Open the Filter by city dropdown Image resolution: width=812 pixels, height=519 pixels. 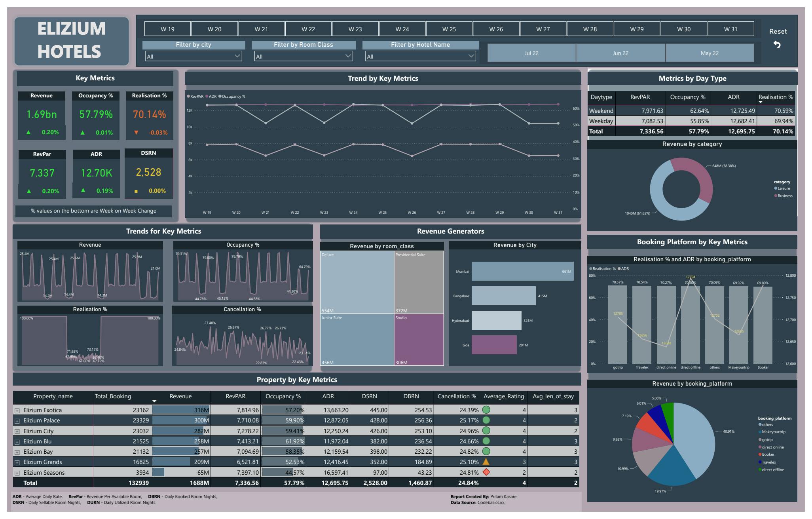click(x=193, y=56)
